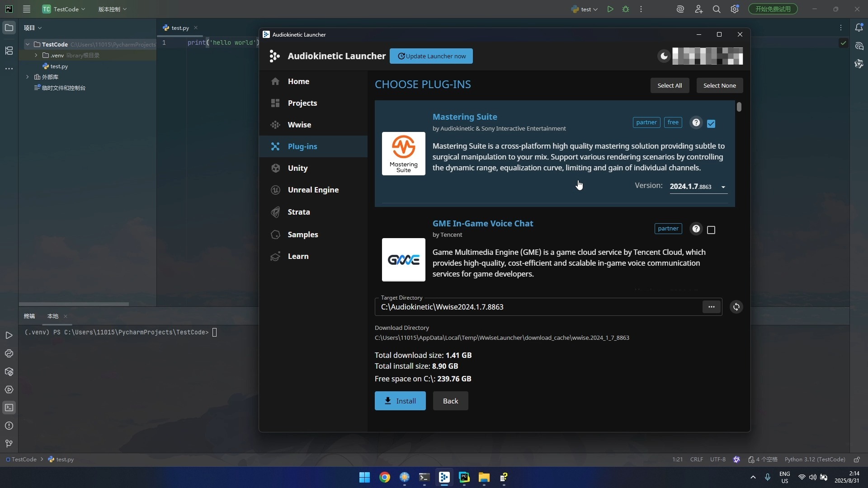Click the Audiokinetic Launcher logo icon
Image resolution: width=868 pixels, height=488 pixels.
274,56
